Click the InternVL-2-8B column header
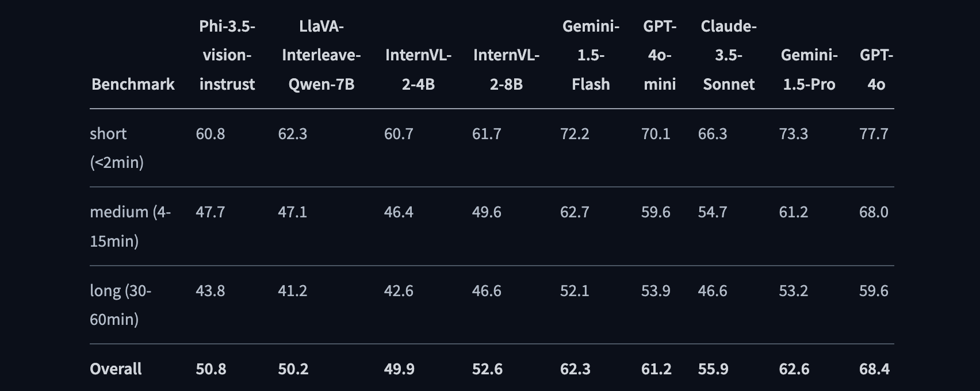 coord(506,70)
